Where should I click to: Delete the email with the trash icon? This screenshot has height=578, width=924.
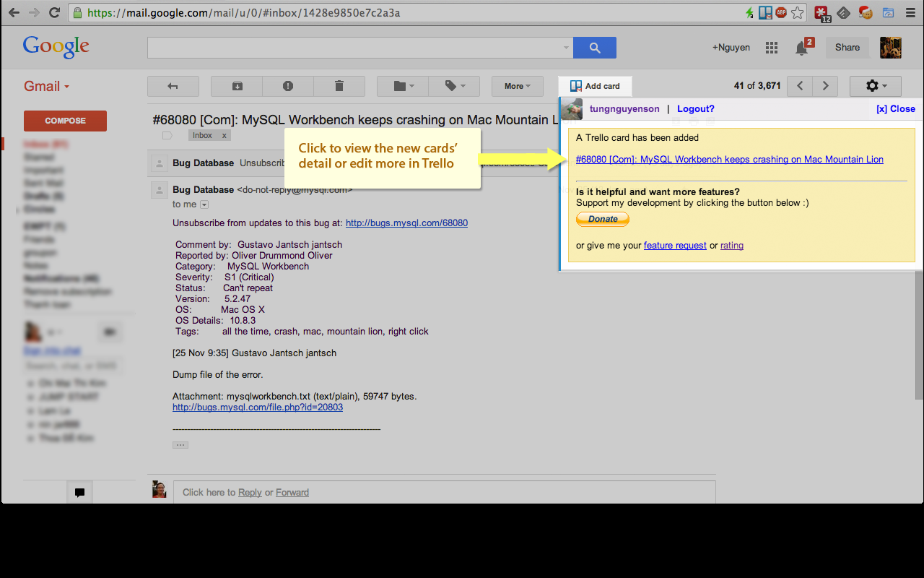(x=339, y=86)
